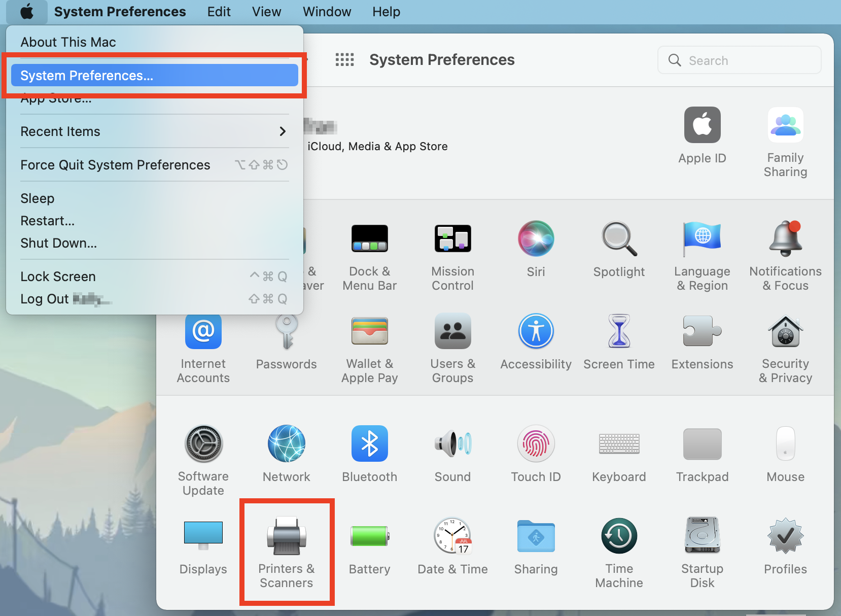This screenshot has width=841, height=616.
Task: Select Log Out menu item
Action: tap(155, 299)
